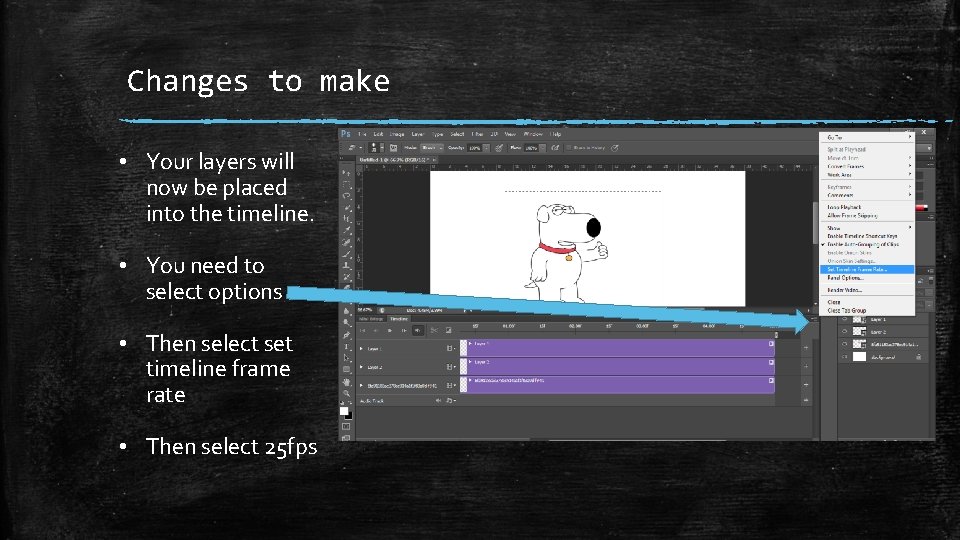This screenshot has height=540, width=960.
Task: Select the Move tool in toolbox
Action: pyautogui.click(x=347, y=173)
